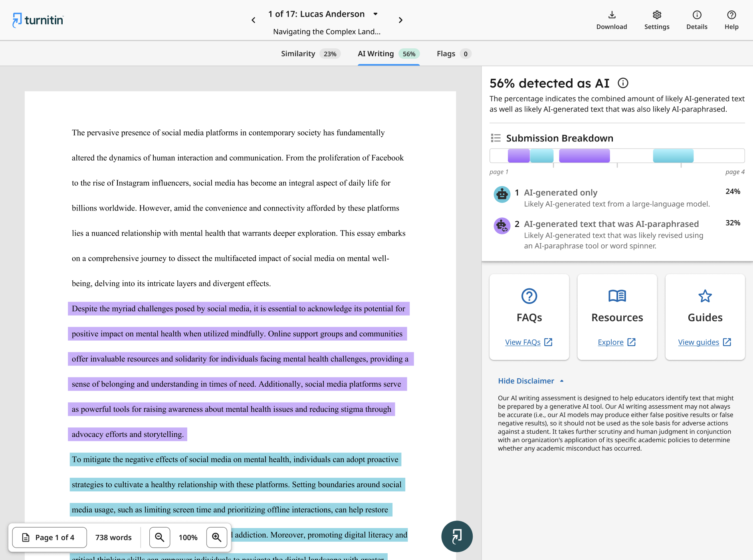The height and width of the screenshot is (560, 753).
Task: Open the Help icon
Action: [731, 15]
